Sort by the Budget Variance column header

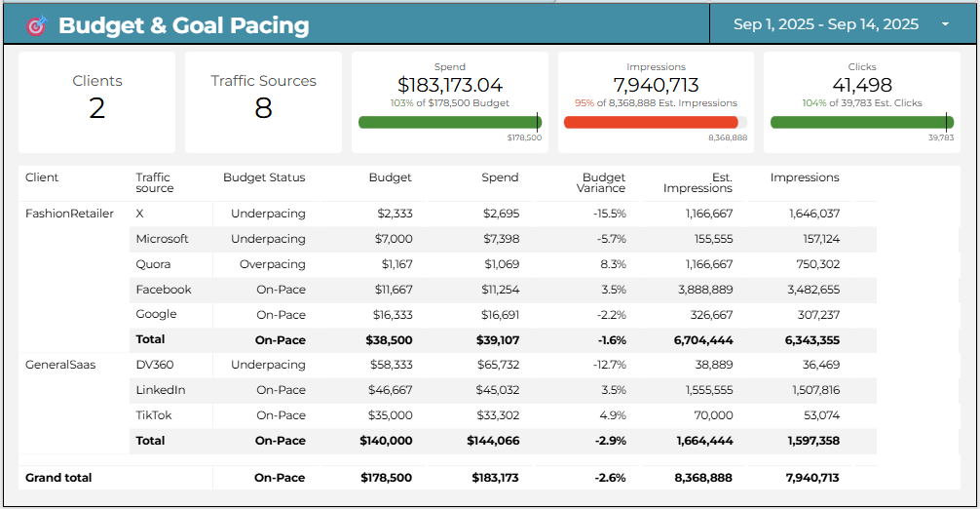pos(601,182)
